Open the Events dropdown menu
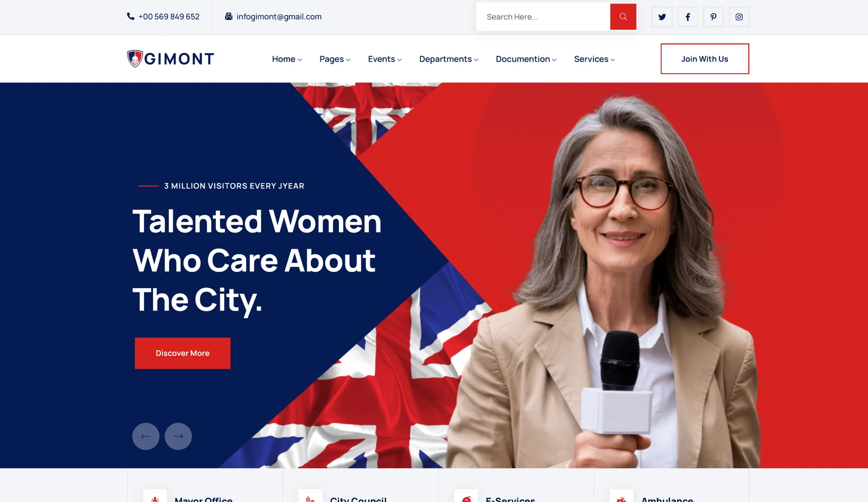 pos(384,59)
